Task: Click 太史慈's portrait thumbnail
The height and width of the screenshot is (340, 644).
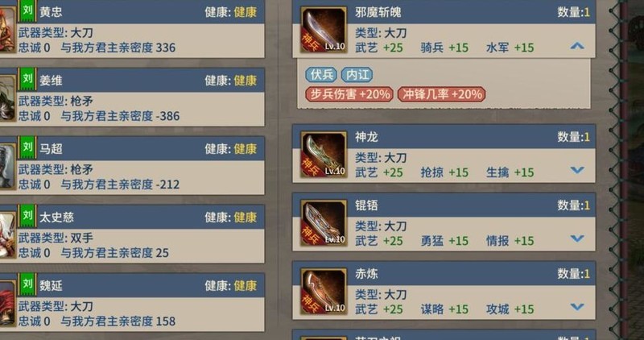Action: [7, 234]
